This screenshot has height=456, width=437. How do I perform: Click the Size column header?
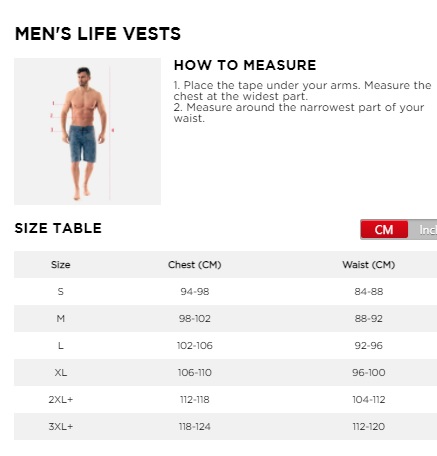(61, 265)
